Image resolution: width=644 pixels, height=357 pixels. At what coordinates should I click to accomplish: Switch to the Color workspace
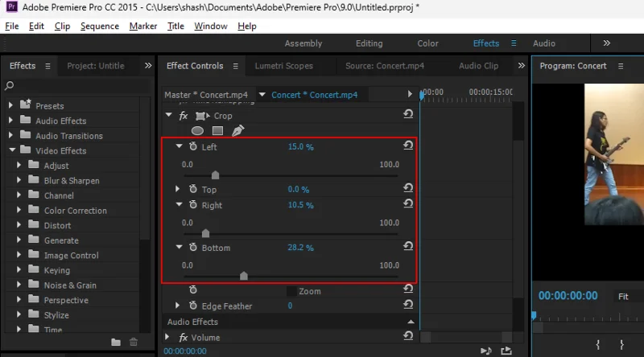(427, 43)
